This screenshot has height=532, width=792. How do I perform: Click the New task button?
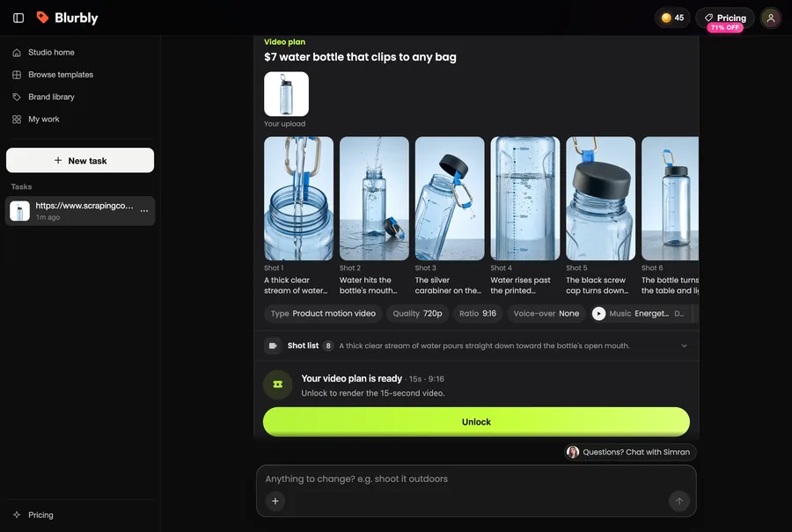[x=80, y=161]
